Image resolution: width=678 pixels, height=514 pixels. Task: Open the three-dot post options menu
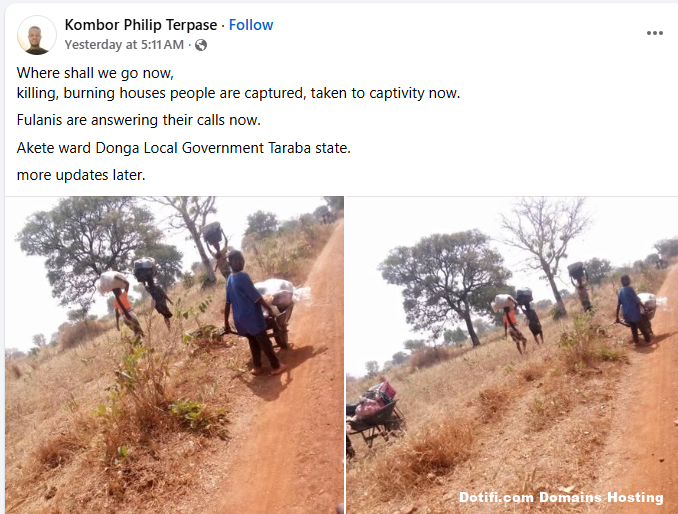[655, 33]
